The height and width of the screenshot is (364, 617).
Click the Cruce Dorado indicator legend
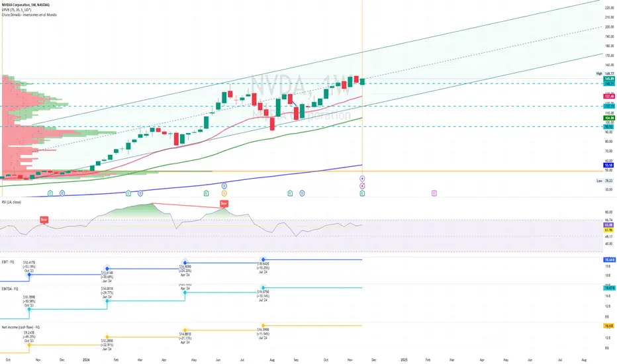(29, 15)
